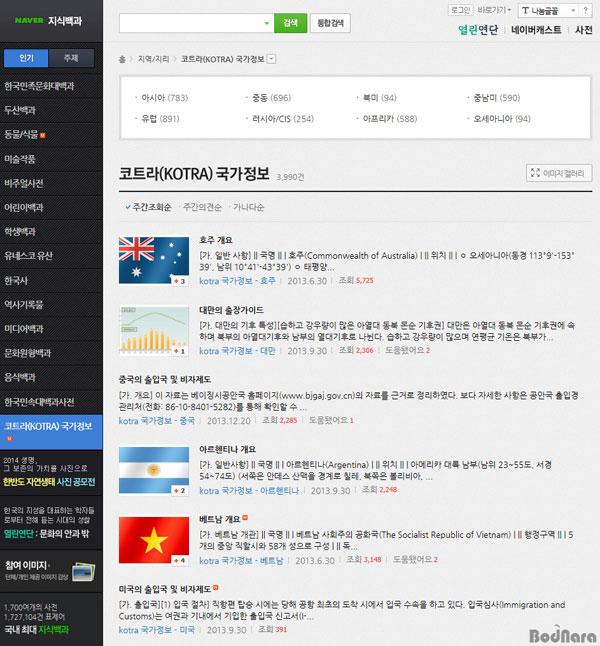Open the 오세아니아 (94) region

[x=502, y=119]
